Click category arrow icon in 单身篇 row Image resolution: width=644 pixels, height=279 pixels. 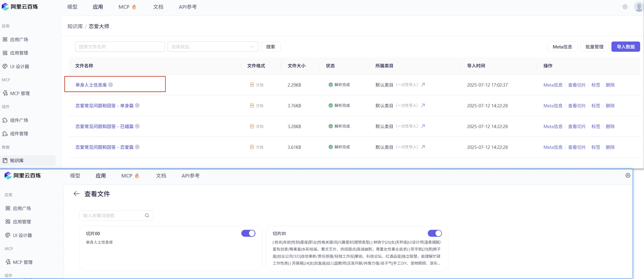pos(423,105)
